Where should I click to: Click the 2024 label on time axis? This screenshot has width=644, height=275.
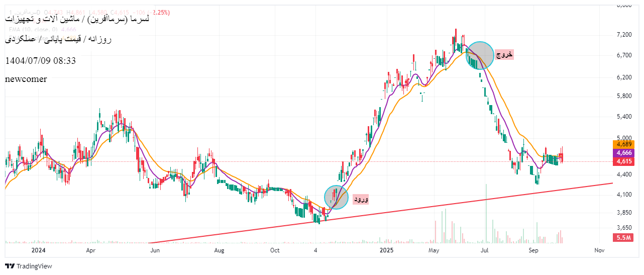click(x=39, y=250)
